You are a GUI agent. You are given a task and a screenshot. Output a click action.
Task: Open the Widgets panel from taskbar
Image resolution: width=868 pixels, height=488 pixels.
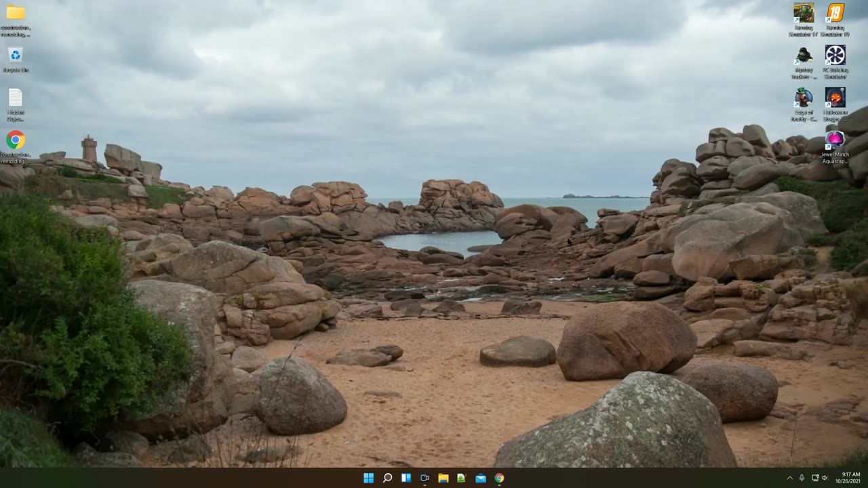coord(406,478)
